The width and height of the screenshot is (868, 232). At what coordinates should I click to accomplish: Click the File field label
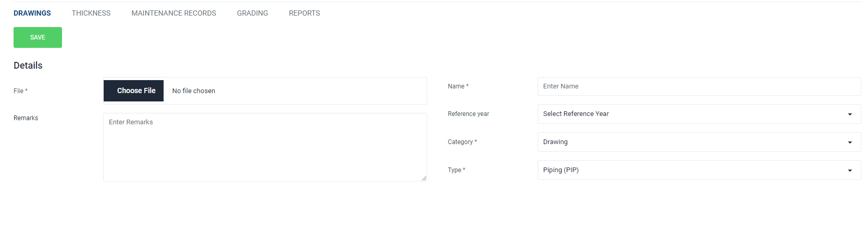[20, 91]
